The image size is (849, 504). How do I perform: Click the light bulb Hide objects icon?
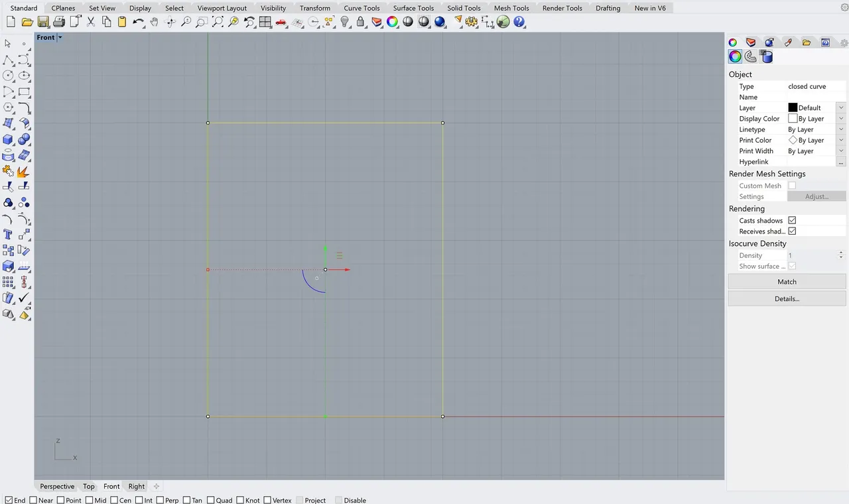point(344,22)
